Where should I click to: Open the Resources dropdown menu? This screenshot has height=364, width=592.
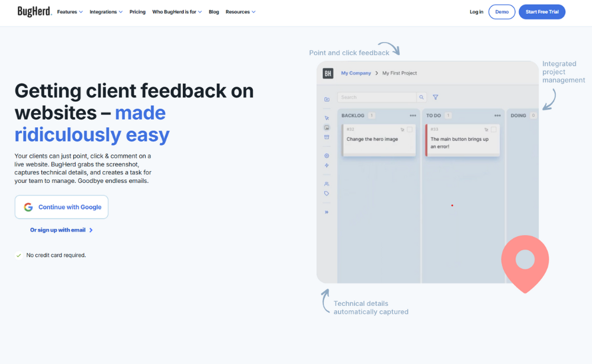coord(240,11)
